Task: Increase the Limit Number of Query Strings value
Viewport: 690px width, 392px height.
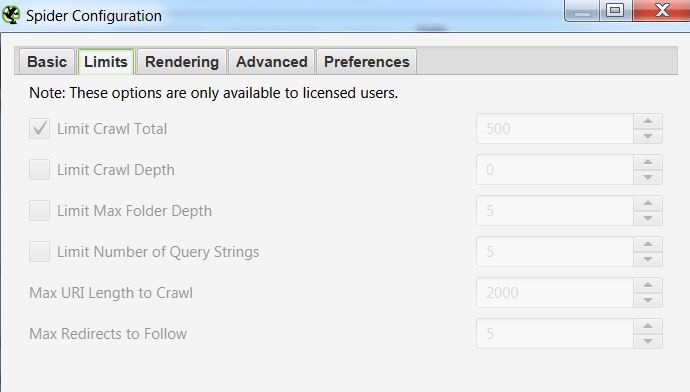Action: (648, 244)
